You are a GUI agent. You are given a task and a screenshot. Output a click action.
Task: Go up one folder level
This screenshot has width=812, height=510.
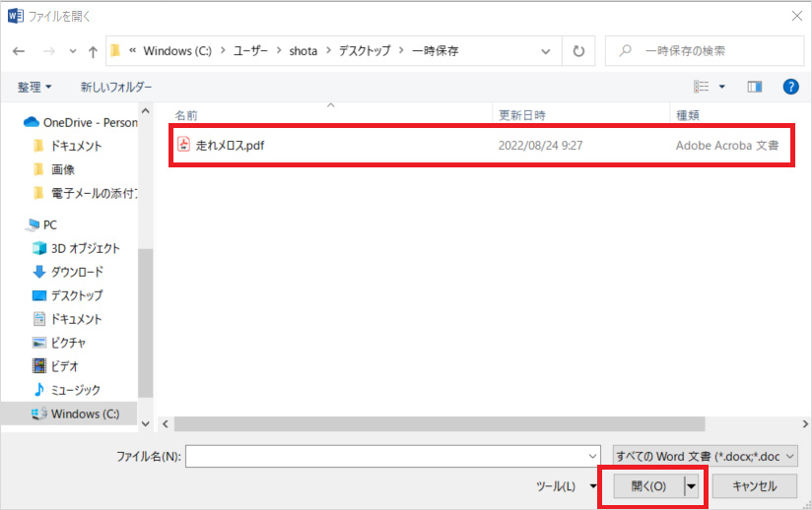pos(93,51)
